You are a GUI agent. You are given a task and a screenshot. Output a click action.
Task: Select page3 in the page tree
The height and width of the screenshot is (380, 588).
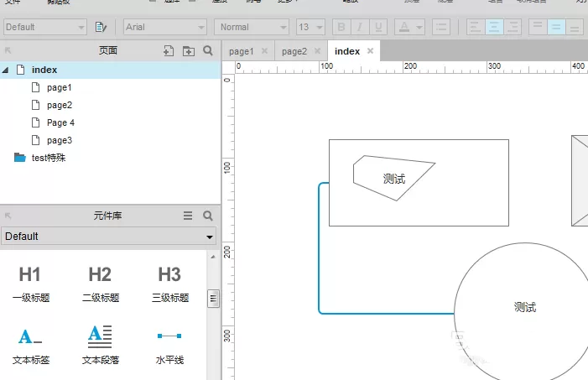coord(60,140)
